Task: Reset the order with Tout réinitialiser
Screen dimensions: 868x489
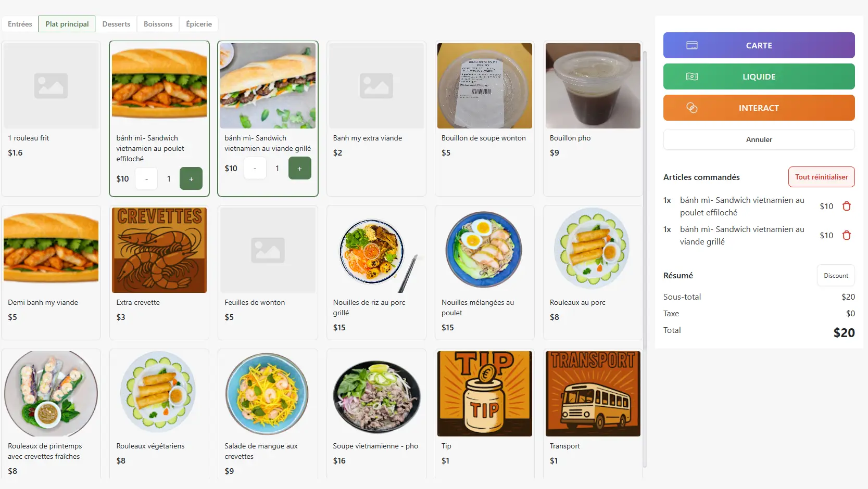Action: (x=821, y=177)
